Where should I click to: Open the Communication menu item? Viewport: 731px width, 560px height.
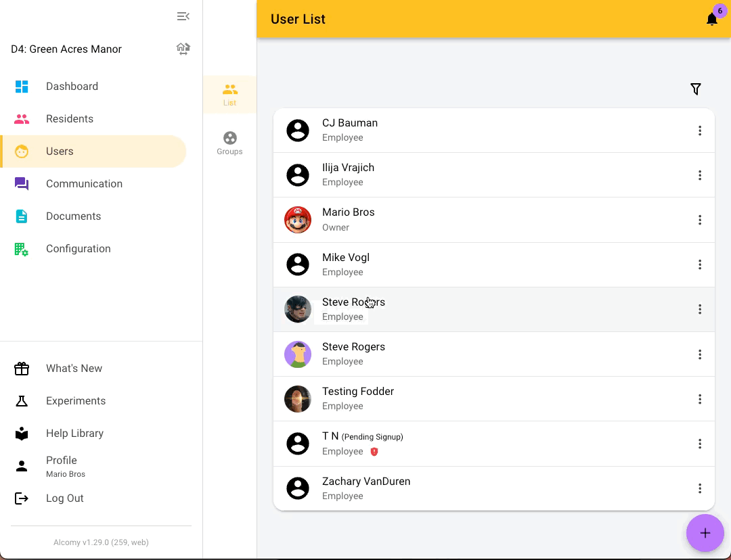point(94,183)
